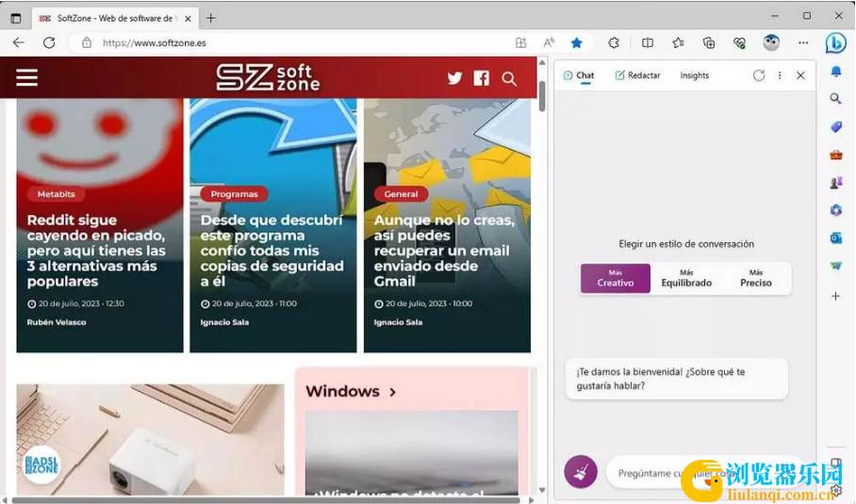Click the SoftZone logo
856x504 pixels.
[268, 78]
